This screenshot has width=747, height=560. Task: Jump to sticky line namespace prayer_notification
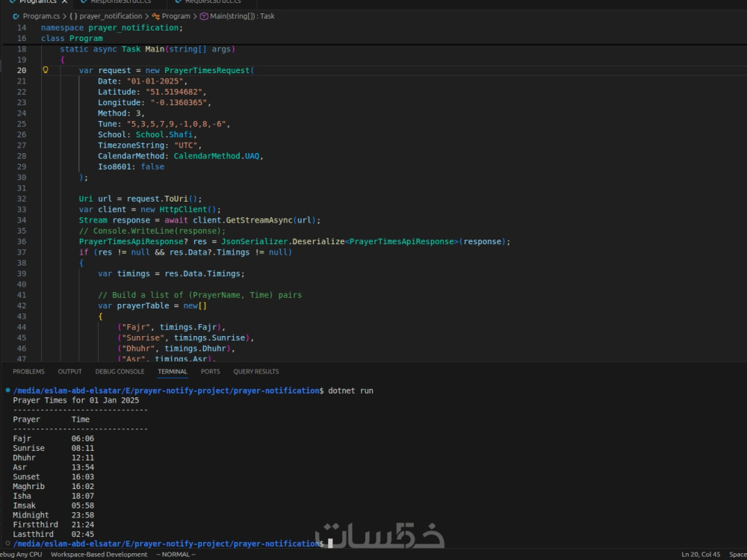[112, 28]
